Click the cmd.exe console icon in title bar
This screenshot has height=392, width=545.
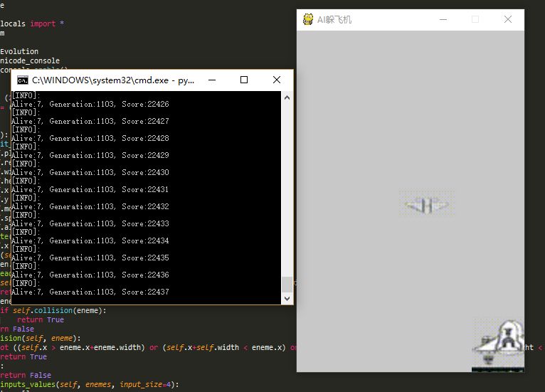(23, 80)
